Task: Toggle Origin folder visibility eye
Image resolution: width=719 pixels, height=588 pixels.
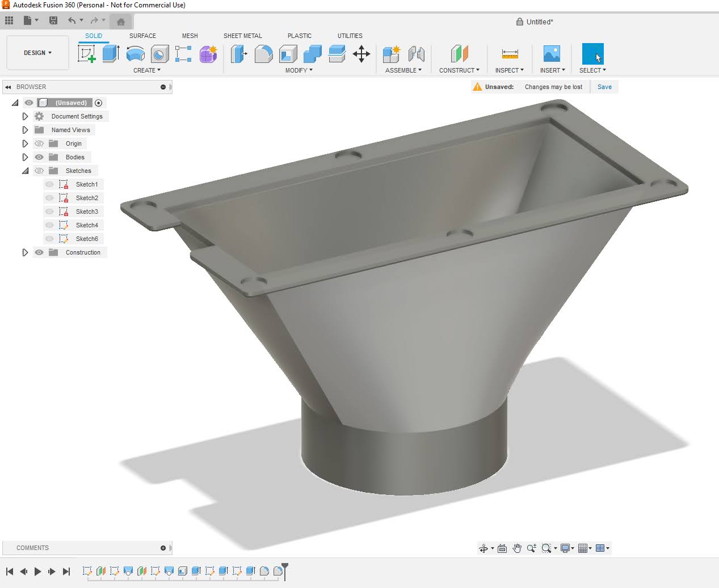Action: pos(39,143)
